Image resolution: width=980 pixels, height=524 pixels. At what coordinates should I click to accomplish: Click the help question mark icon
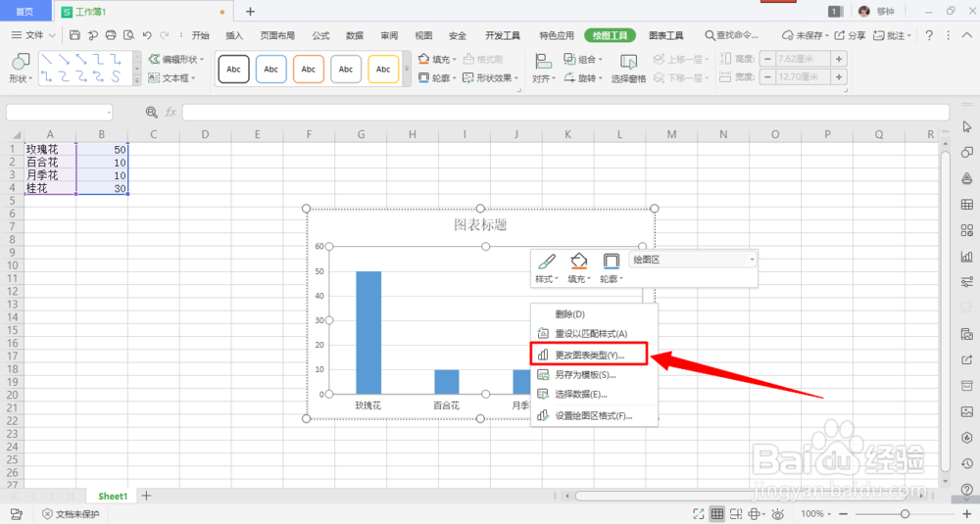pyautogui.click(x=929, y=35)
